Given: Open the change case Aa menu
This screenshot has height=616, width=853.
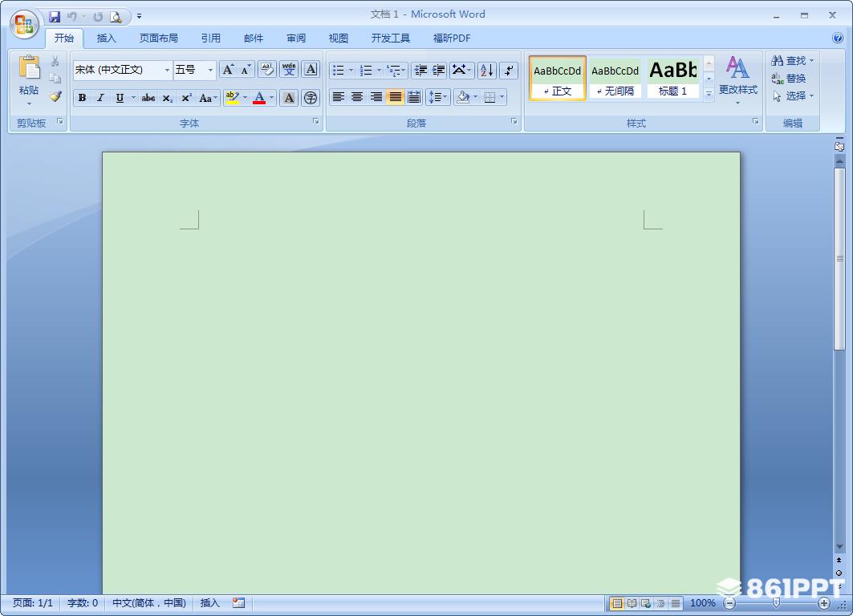Looking at the screenshot, I should (x=209, y=98).
